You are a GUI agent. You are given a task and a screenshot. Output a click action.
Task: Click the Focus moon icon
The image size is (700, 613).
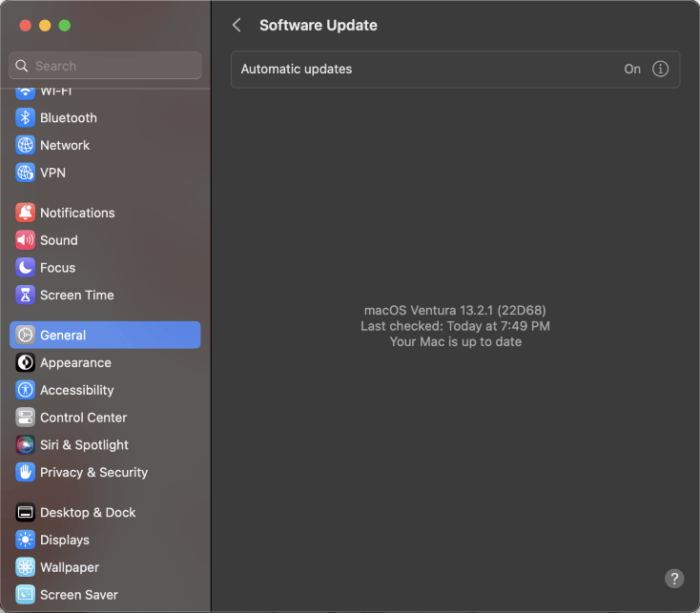(x=25, y=268)
